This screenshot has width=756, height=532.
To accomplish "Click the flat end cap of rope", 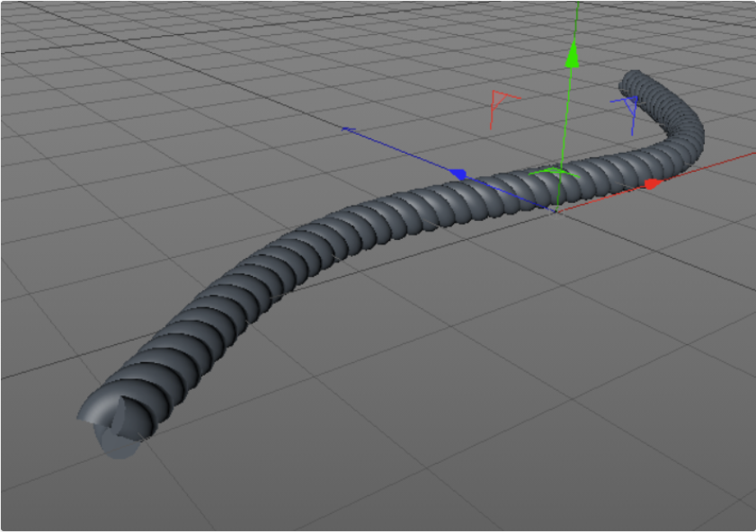I will click(118, 442).
